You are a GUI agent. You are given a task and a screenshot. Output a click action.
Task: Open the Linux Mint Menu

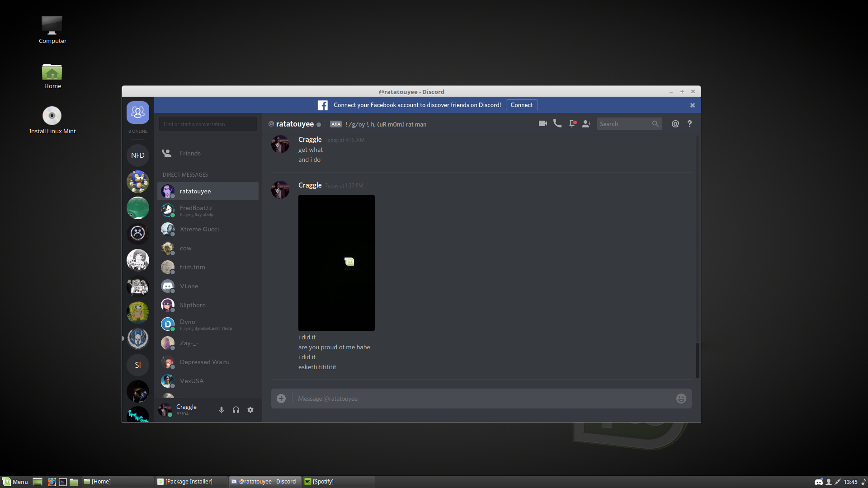(15, 482)
